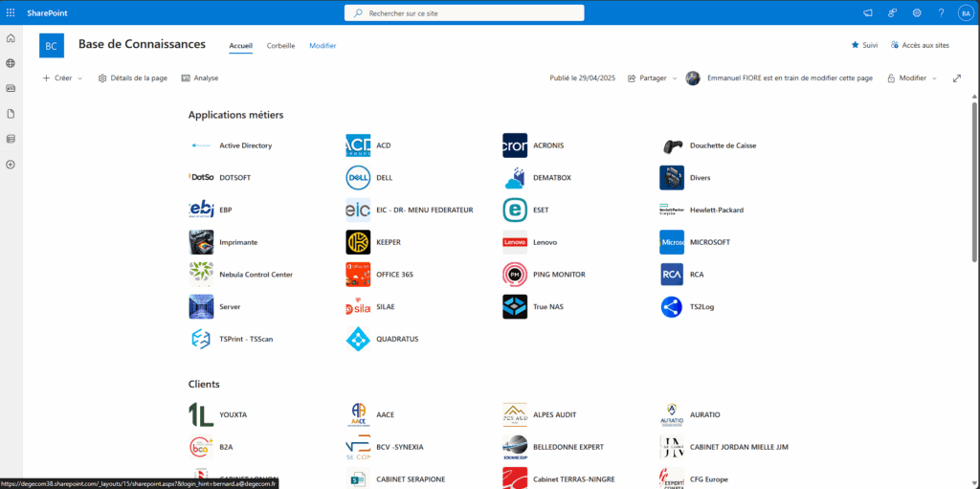This screenshot has height=489, width=980.
Task: Click the KEEPER logo icon
Action: coord(358,242)
